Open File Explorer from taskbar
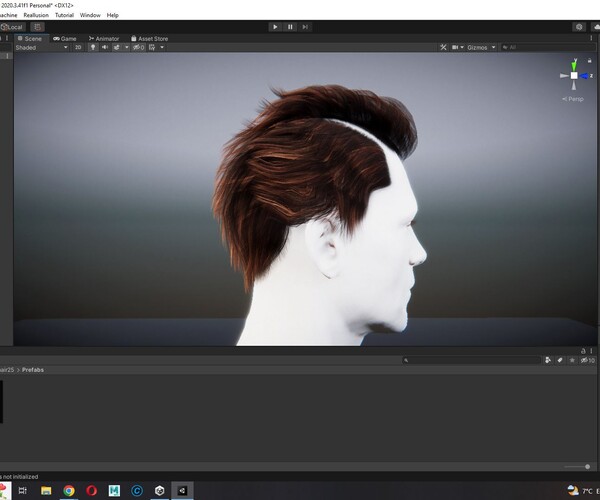Screen dimensions: 600x500 coord(46,490)
